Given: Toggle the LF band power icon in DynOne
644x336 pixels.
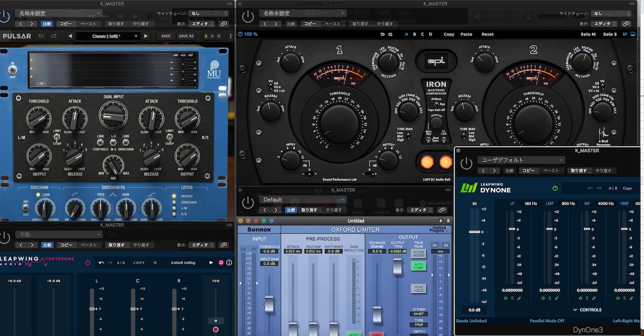Looking at the screenshot, I should point(506,299).
